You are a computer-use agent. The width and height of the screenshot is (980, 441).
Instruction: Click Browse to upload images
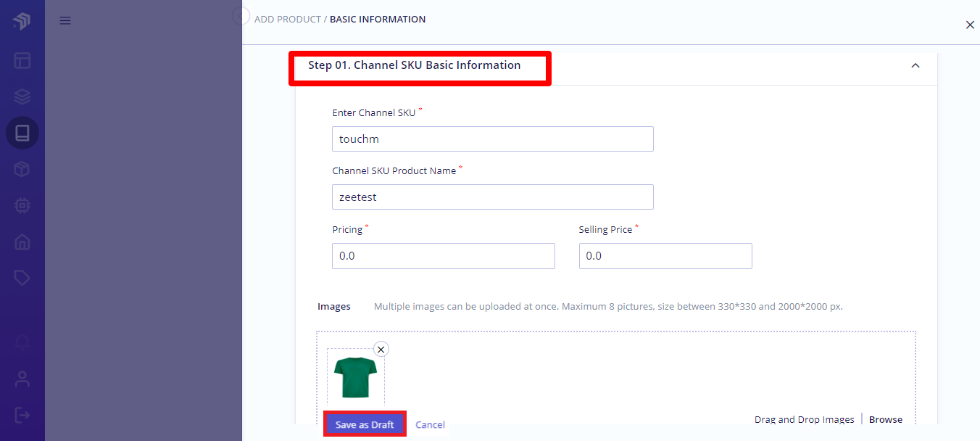pyautogui.click(x=886, y=420)
